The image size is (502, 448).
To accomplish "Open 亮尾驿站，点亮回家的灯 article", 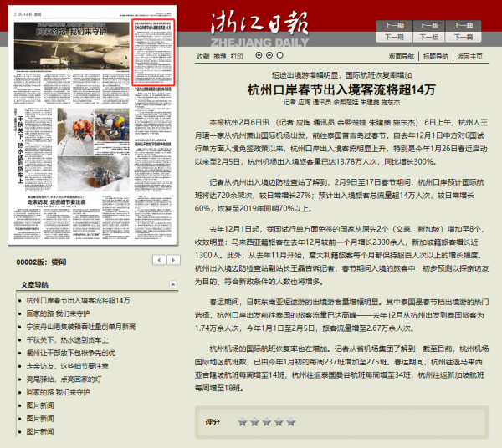I will pos(64,379).
